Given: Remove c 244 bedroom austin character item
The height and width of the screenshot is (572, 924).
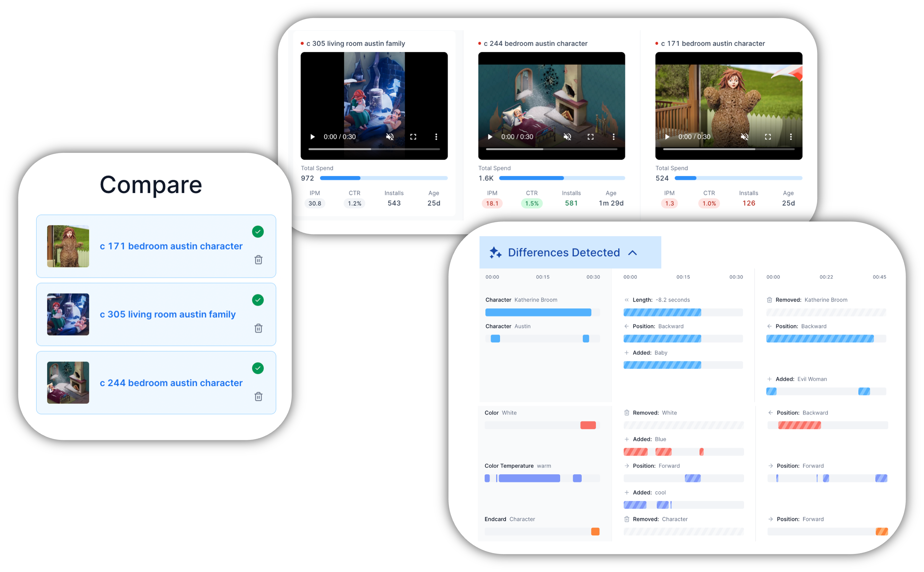Looking at the screenshot, I should 259,397.
